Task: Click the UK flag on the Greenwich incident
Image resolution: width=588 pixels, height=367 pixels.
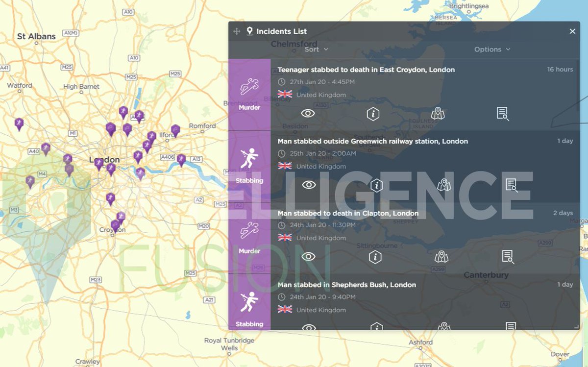Action: pos(285,166)
